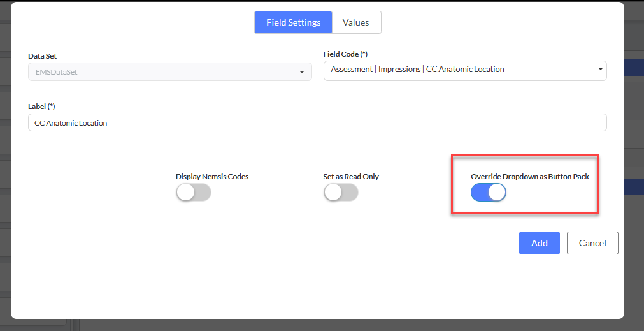Click the Field Code (*) heading label
Image resolution: width=644 pixels, height=331 pixels.
pyautogui.click(x=345, y=54)
